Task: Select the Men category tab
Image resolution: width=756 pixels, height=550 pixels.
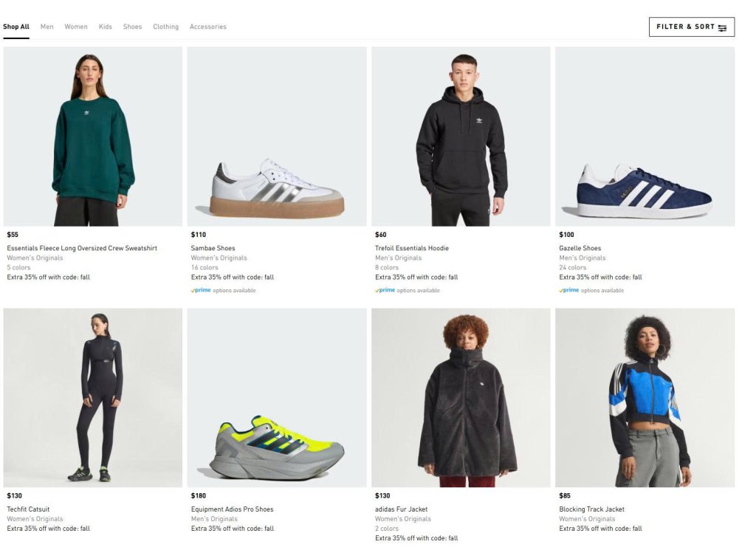Action: point(47,27)
